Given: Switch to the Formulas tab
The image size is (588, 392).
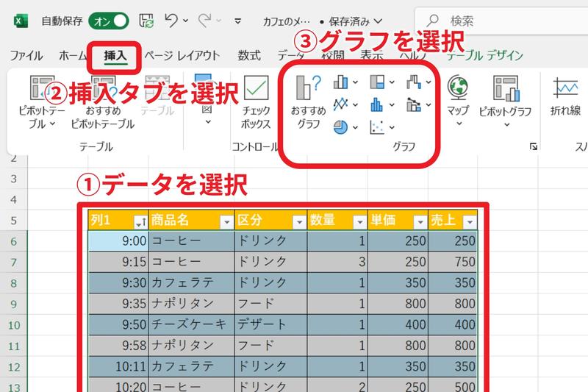Looking at the screenshot, I should click(249, 56).
